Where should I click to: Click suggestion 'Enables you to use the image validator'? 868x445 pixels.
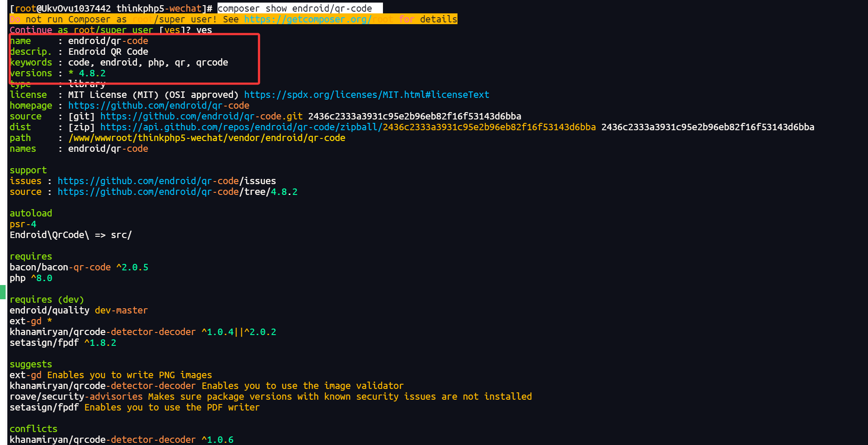click(x=302, y=386)
